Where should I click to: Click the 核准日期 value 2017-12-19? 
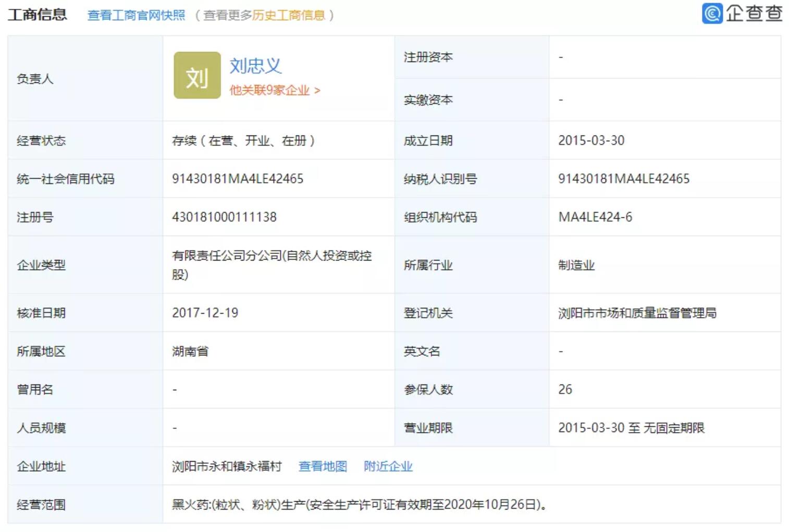[x=205, y=313]
